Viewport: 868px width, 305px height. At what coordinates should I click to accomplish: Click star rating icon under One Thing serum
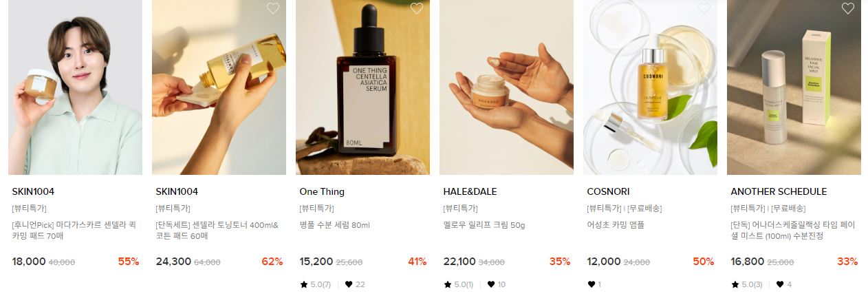(304, 284)
